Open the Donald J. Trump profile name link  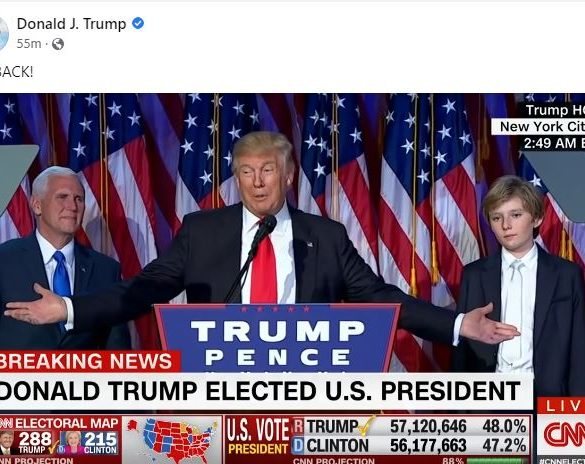[71, 24]
